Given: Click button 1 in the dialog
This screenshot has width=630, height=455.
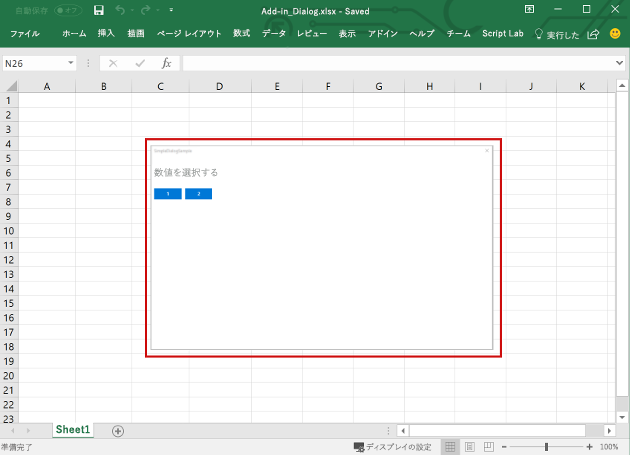Looking at the screenshot, I should click(x=168, y=194).
